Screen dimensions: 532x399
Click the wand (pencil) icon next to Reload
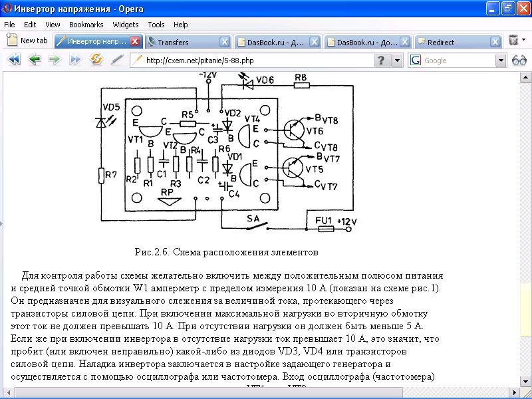(117, 60)
